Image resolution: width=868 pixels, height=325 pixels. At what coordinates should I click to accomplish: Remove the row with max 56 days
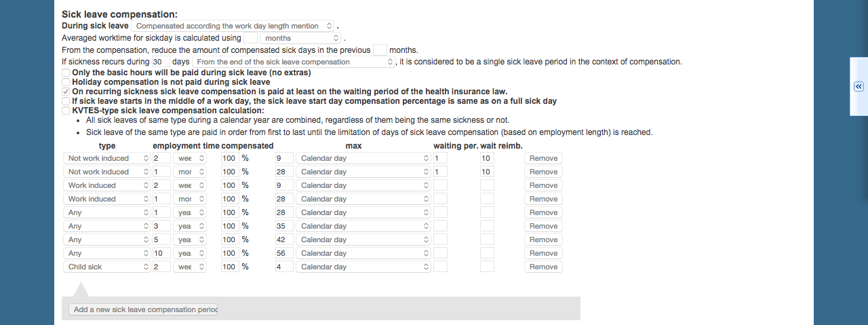pos(543,253)
